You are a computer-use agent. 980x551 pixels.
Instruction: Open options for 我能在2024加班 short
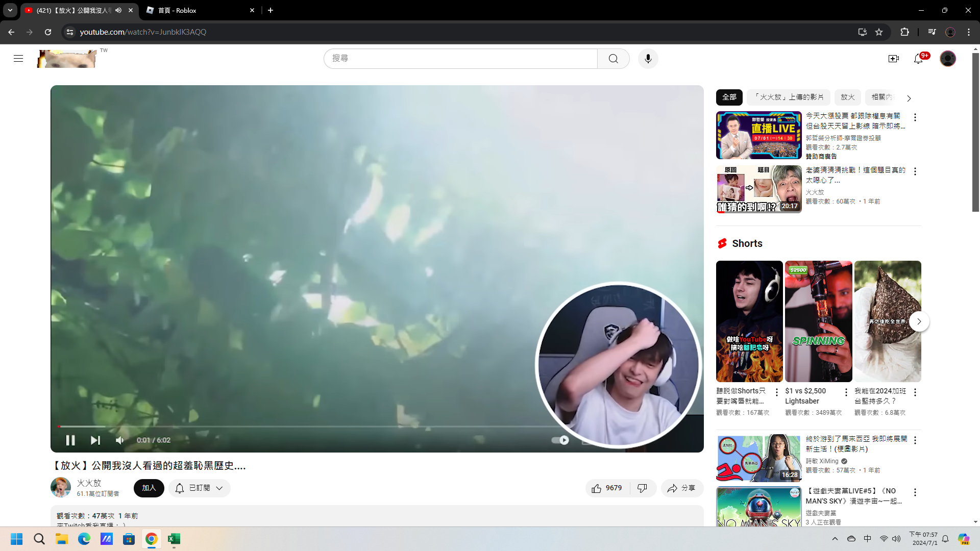[x=915, y=392]
